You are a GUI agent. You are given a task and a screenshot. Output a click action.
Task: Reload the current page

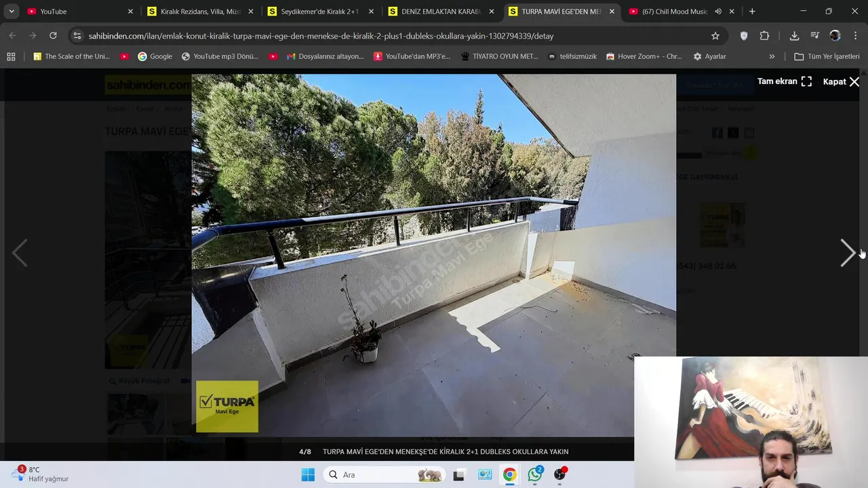click(x=53, y=36)
